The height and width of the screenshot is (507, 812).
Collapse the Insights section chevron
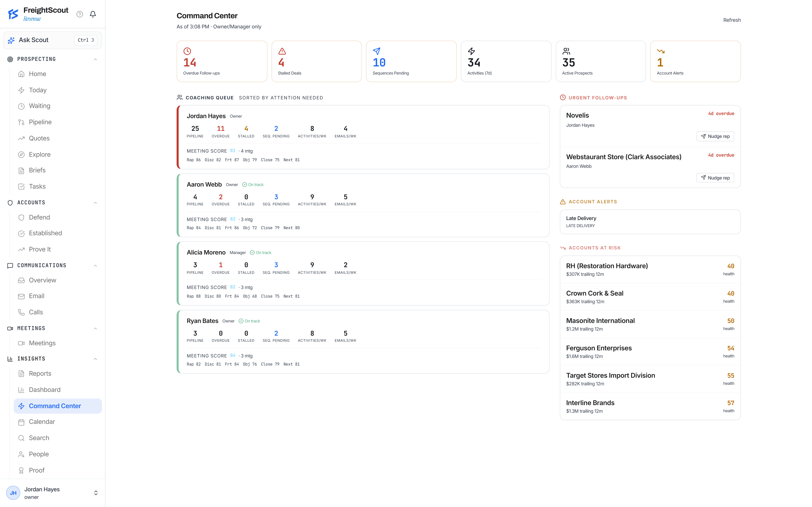click(95, 359)
